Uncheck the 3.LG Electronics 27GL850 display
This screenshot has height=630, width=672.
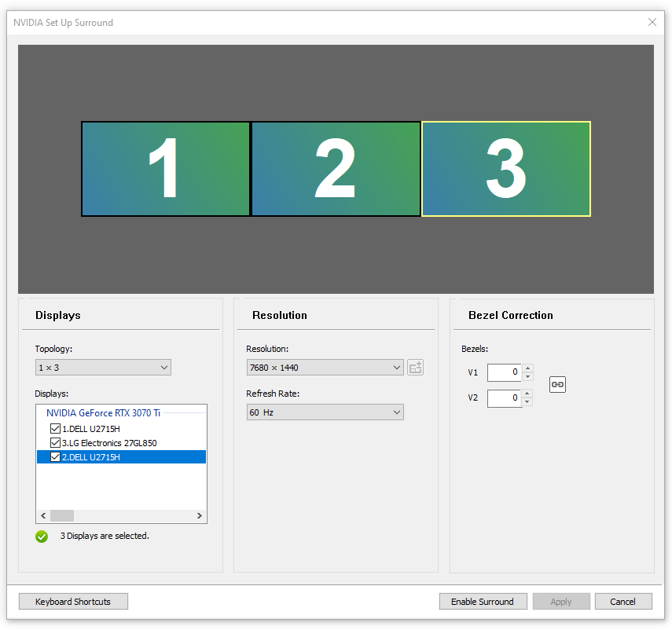pyautogui.click(x=55, y=442)
